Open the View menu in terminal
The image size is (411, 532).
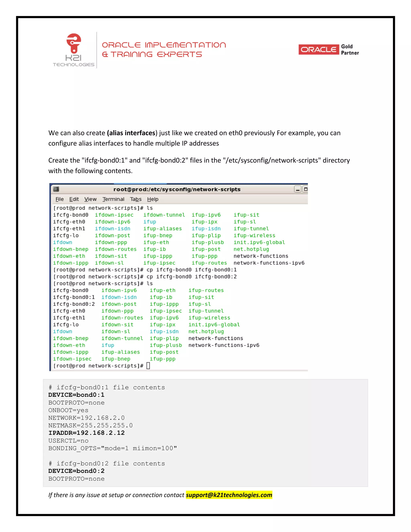click(90, 199)
